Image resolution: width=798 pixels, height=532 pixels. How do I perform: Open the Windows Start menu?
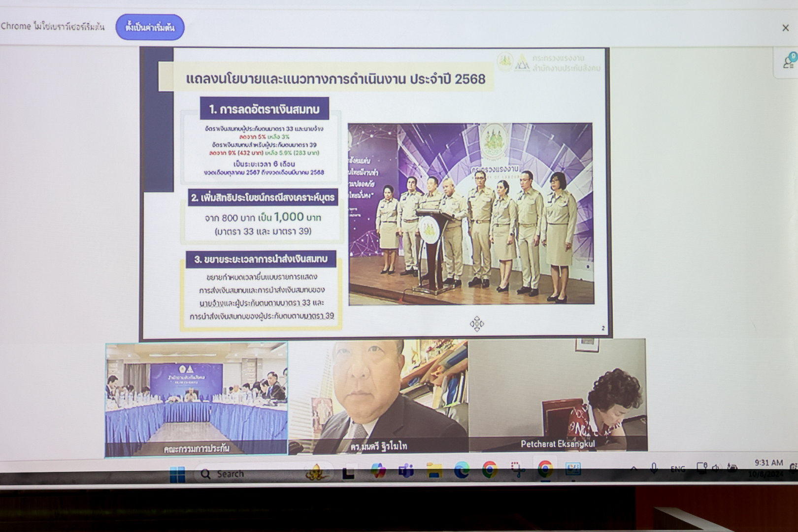pos(177,474)
